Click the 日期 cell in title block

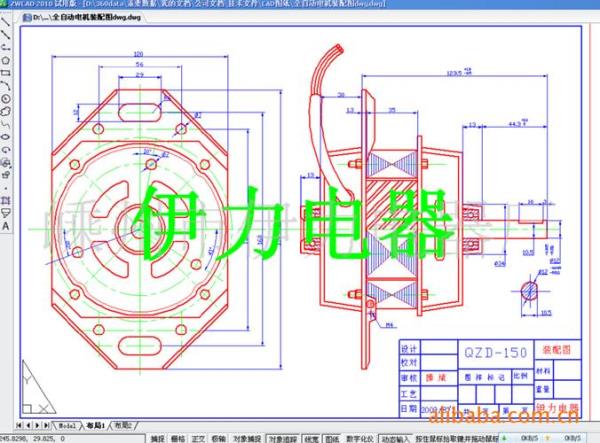[409, 409]
